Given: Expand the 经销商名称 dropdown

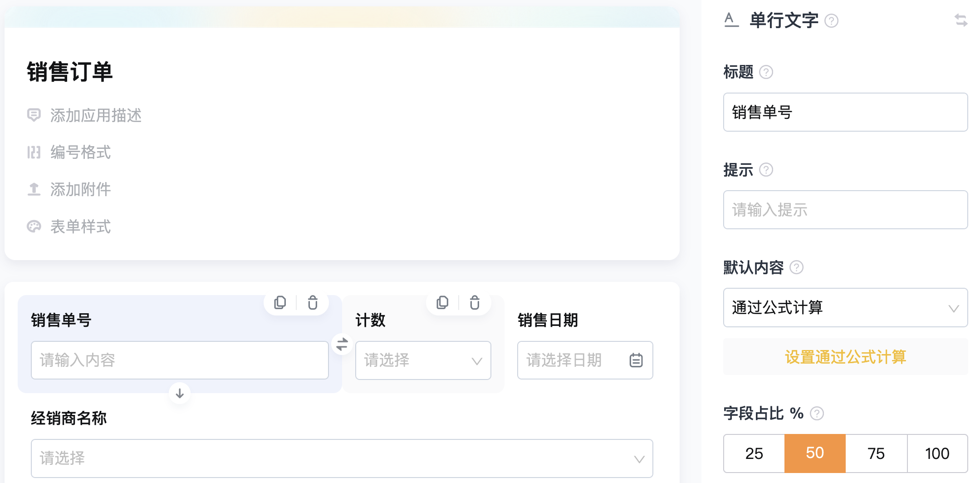Looking at the screenshot, I should 342,458.
